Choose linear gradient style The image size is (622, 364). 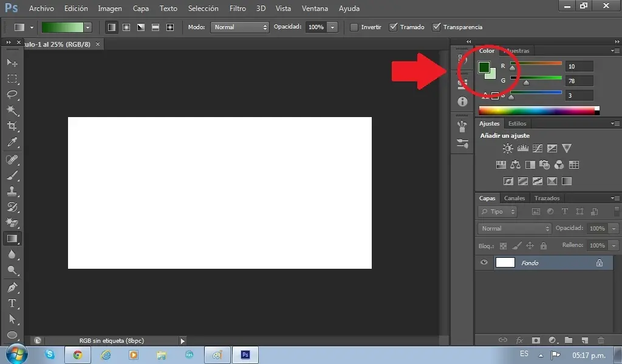click(x=112, y=27)
